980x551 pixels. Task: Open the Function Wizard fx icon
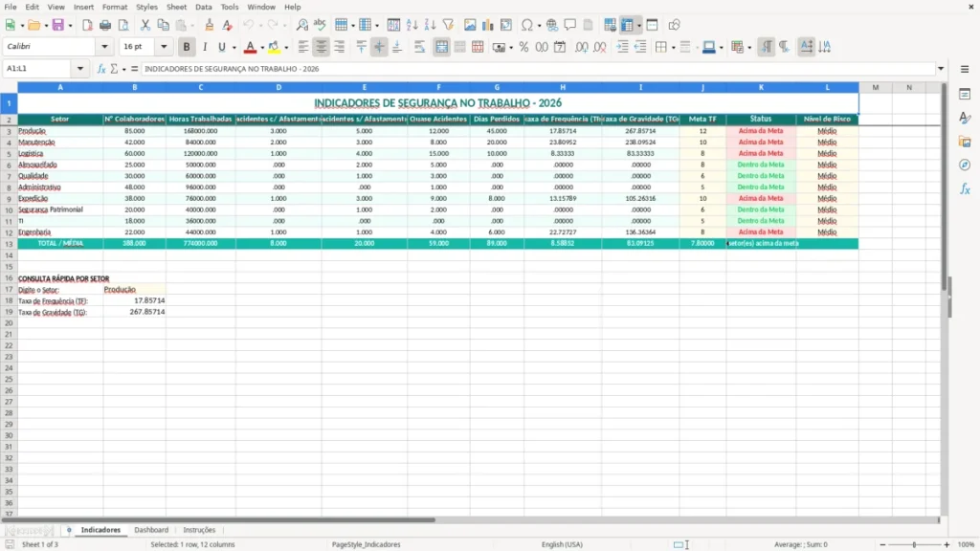point(100,69)
